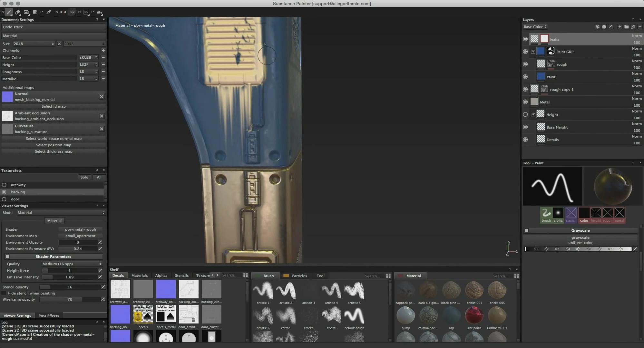Collapse the Paint GRP folder

pos(533,52)
